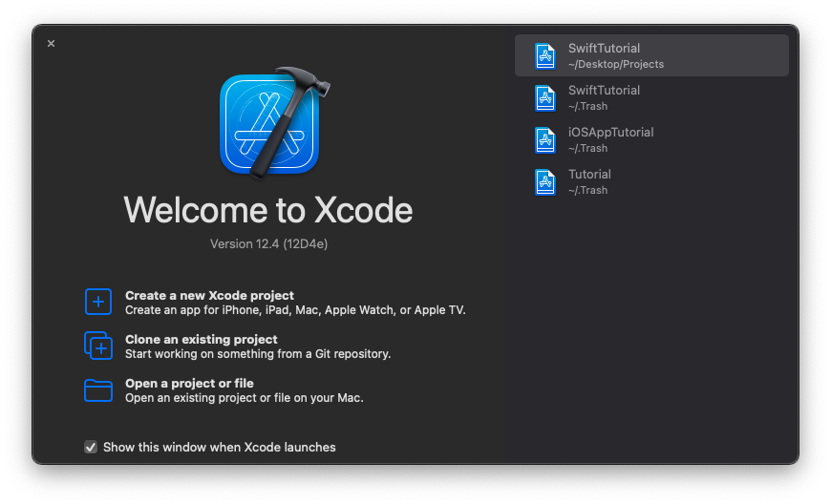Uncheck Show this window when Xcode launches
This screenshot has height=504, width=831.
tap(91, 448)
